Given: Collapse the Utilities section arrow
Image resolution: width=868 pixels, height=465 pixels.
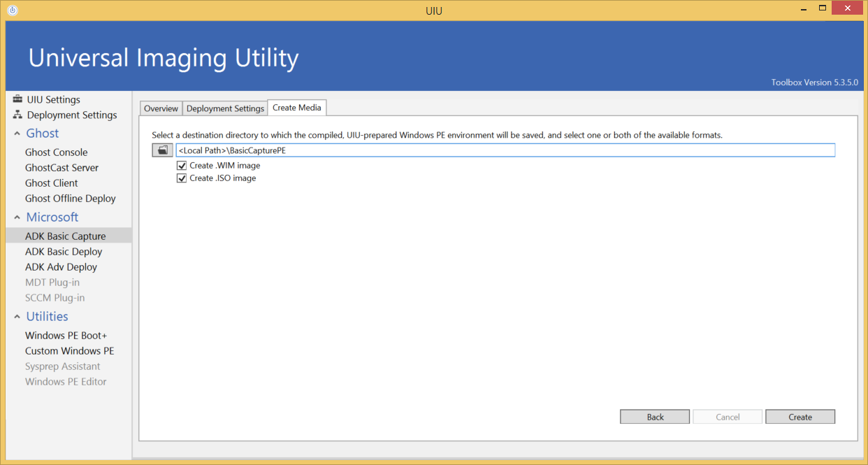Looking at the screenshot, I should [17, 317].
